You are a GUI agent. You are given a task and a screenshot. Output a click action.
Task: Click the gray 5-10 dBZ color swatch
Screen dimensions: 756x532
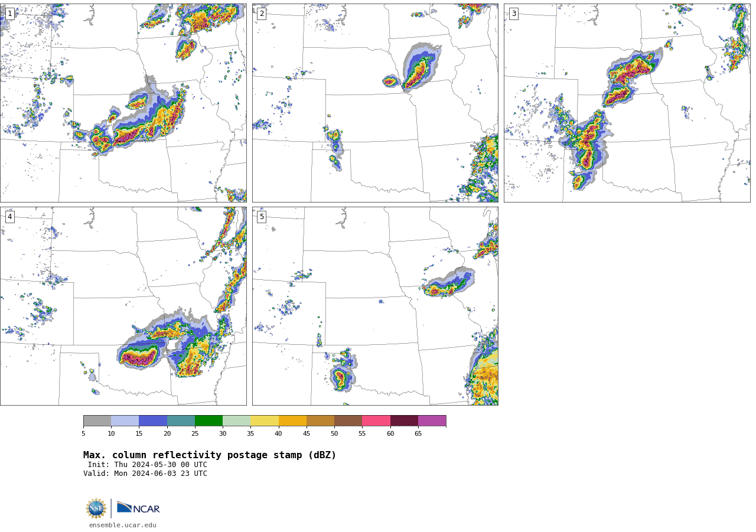(x=97, y=421)
